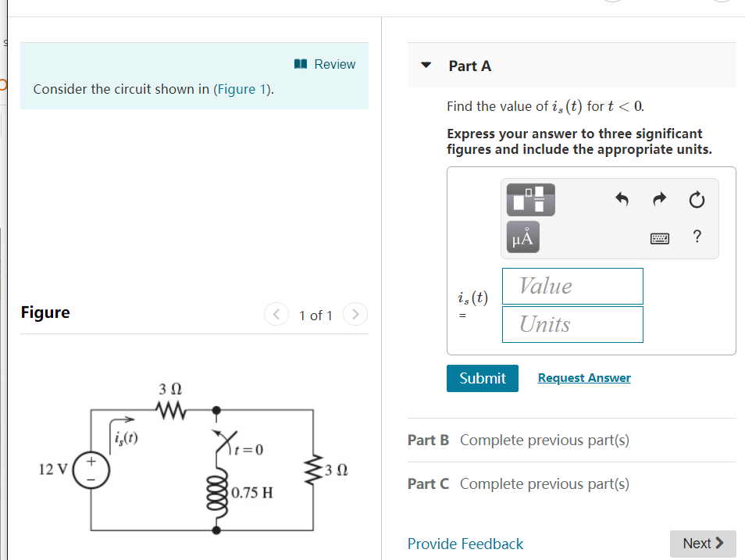This screenshot has width=745, height=560.
Task: Click the Request Answer link
Action: click(x=583, y=377)
